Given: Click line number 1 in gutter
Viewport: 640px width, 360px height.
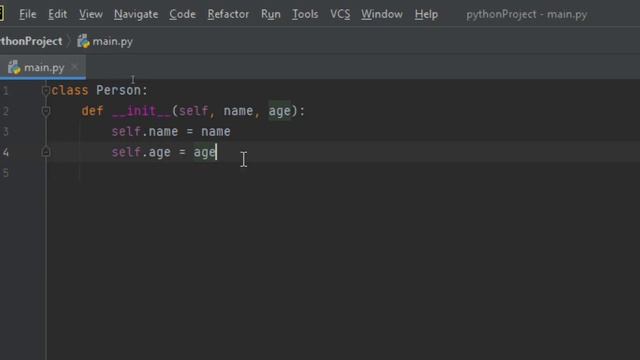Looking at the screenshot, I should point(5,91).
